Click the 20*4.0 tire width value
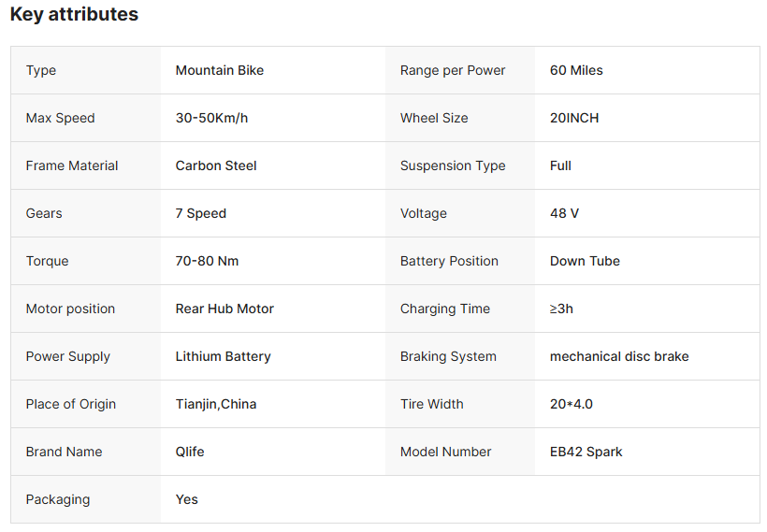Viewport: 767px width, 532px height. point(572,404)
